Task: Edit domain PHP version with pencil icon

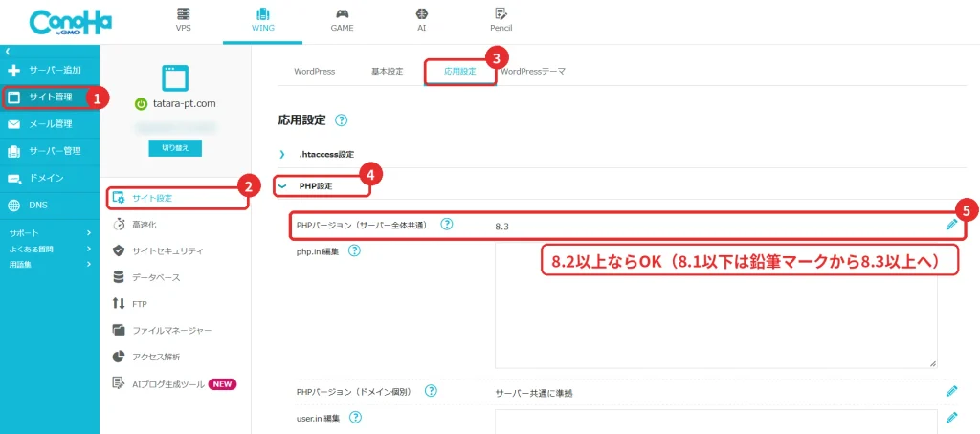Action: pyautogui.click(x=951, y=392)
